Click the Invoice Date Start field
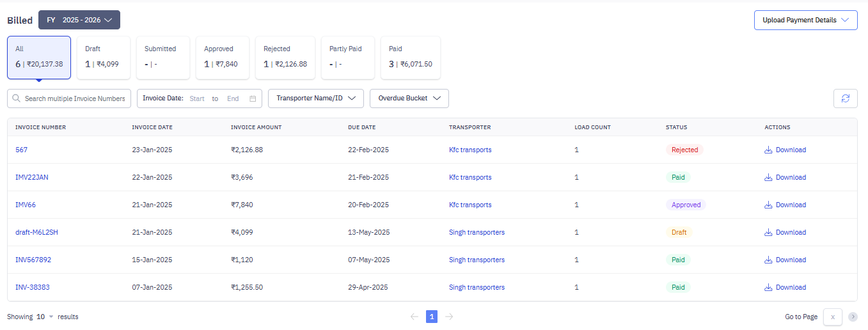Viewport: 868px width, 330px height. tap(197, 98)
